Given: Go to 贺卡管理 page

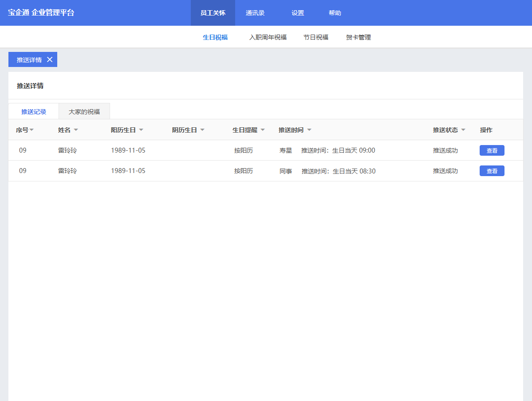Looking at the screenshot, I should tap(359, 37).
